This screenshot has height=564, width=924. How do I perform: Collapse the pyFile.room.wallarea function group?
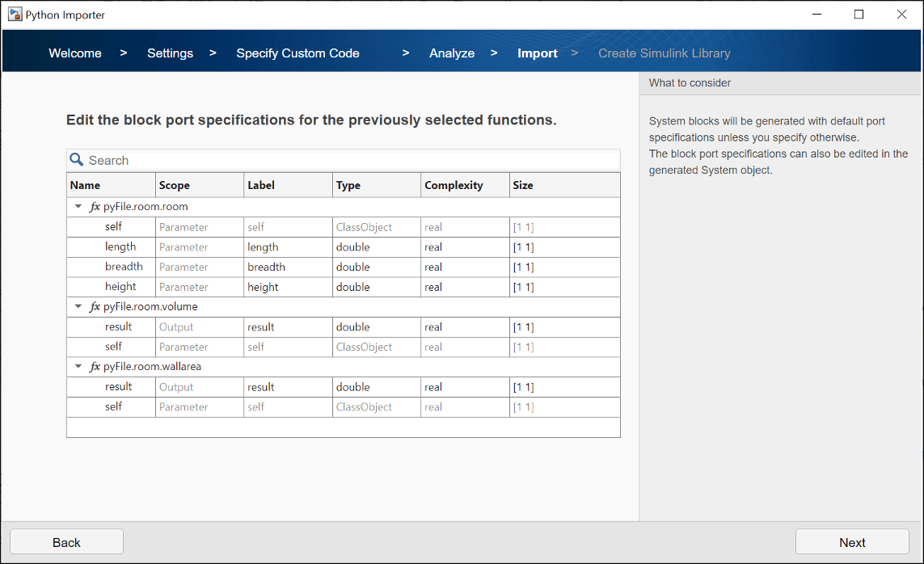pyautogui.click(x=78, y=367)
